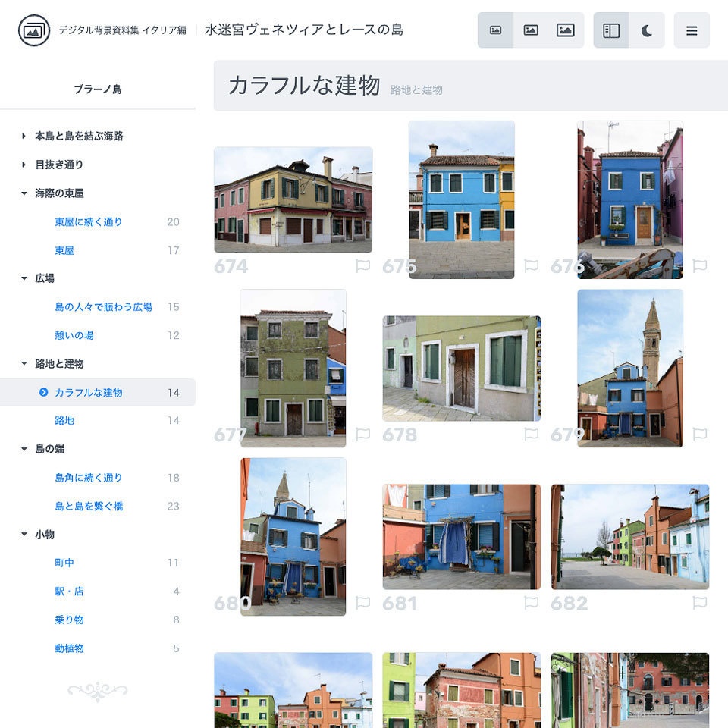This screenshot has width=728, height=728.
Task: Open thumbnail 679 leaning bell tower
Action: click(x=630, y=369)
